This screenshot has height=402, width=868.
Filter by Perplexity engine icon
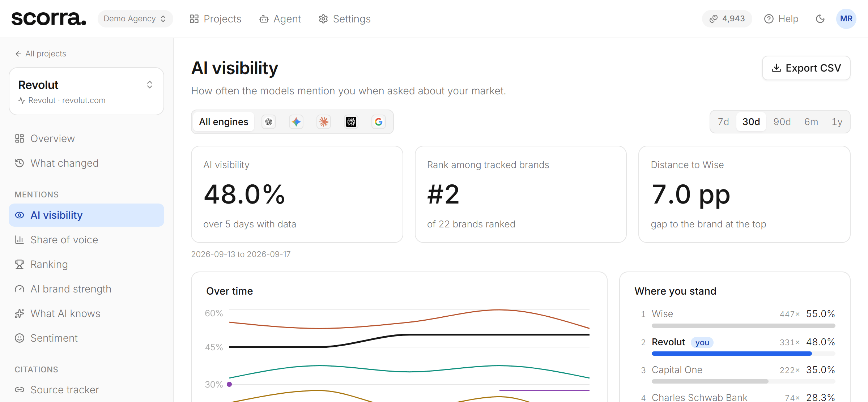351,122
